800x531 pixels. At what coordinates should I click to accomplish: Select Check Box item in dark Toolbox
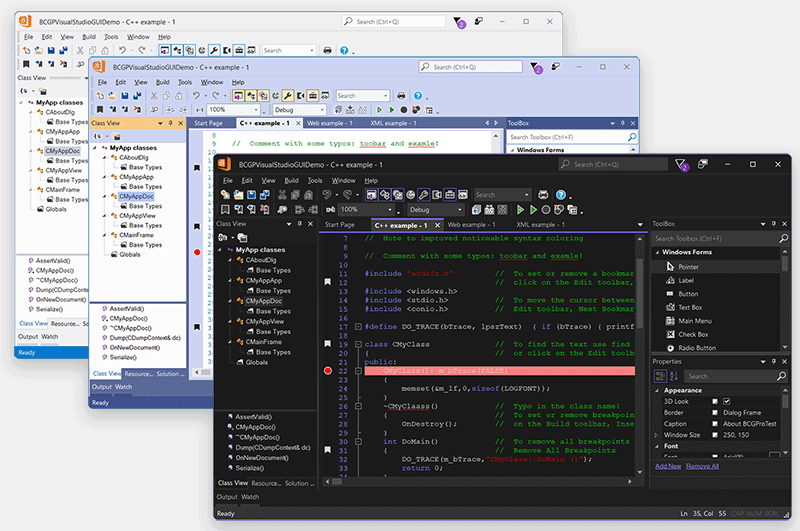[x=716, y=334]
